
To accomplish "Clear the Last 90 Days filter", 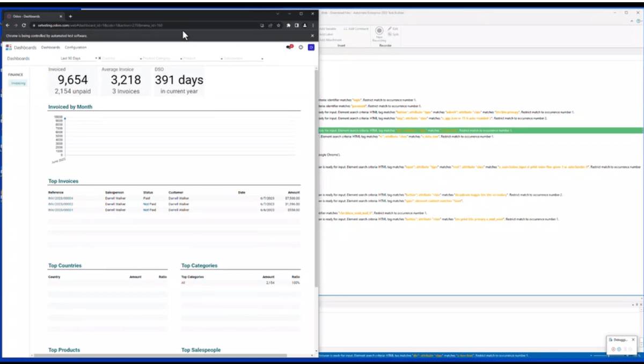I will pyautogui.click(x=100, y=58).
